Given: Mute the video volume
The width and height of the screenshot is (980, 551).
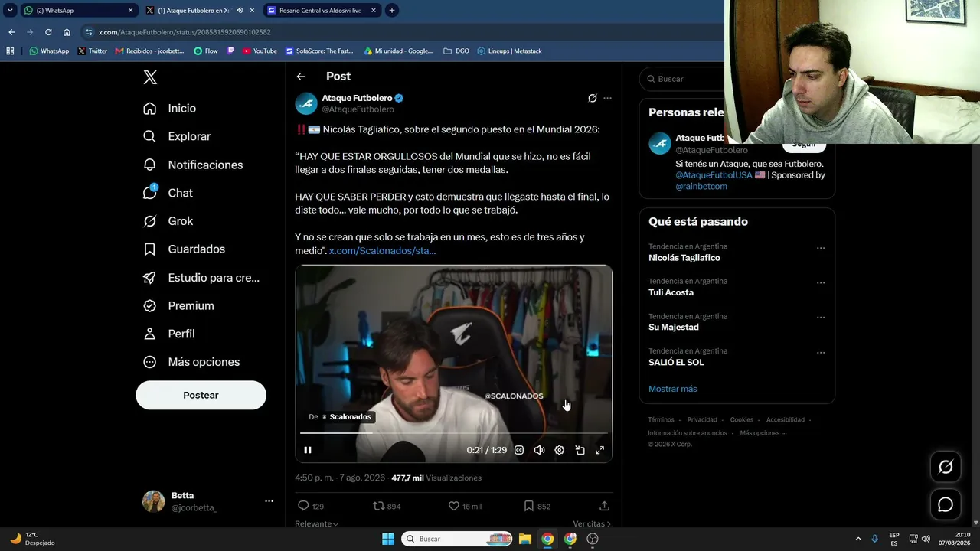Looking at the screenshot, I should pyautogui.click(x=539, y=450).
